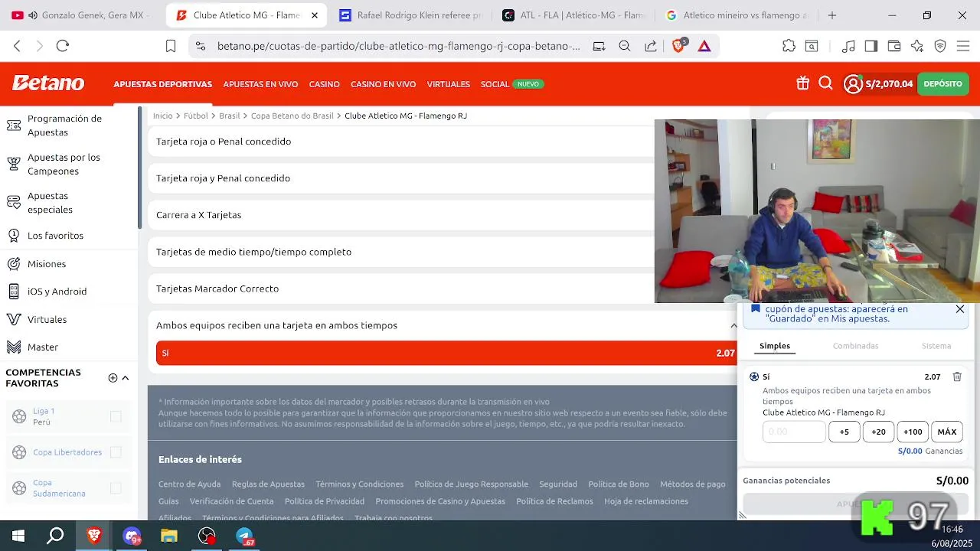Open the Betano search magnifier
The image size is (980, 551).
825,83
